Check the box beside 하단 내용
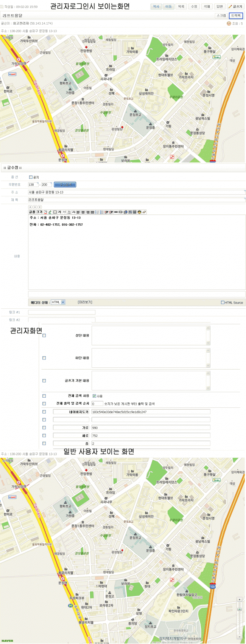 [x=44, y=358]
